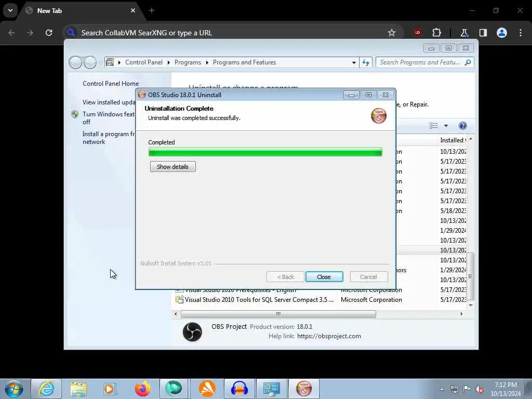Image resolution: width=532 pixels, height=399 pixels.
Task: Reload the Chrome page
Action: point(49,33)
